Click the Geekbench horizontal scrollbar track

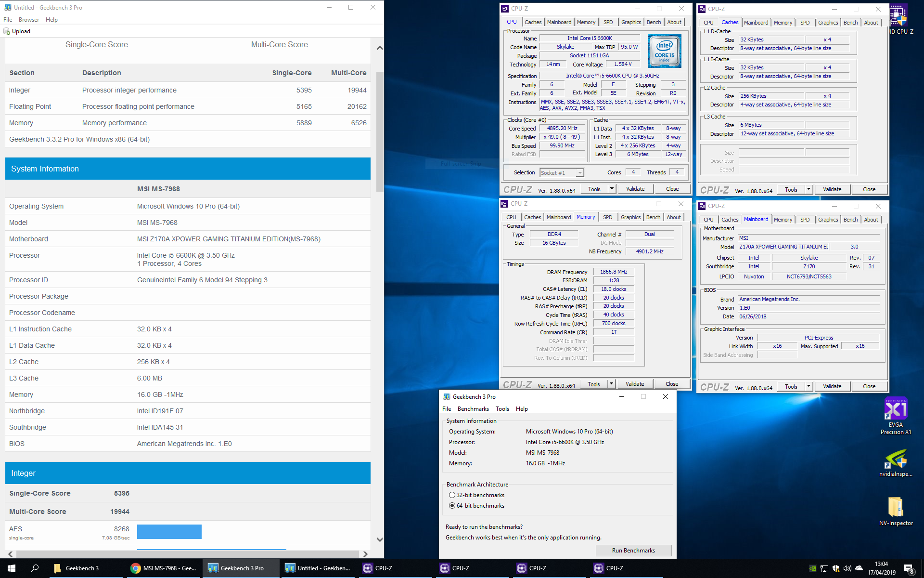[x=188, y=554]
